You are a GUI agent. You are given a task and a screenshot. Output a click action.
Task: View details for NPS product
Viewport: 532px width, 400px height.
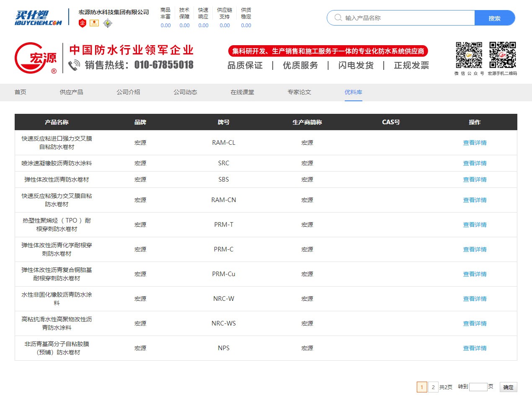point(475,348)
